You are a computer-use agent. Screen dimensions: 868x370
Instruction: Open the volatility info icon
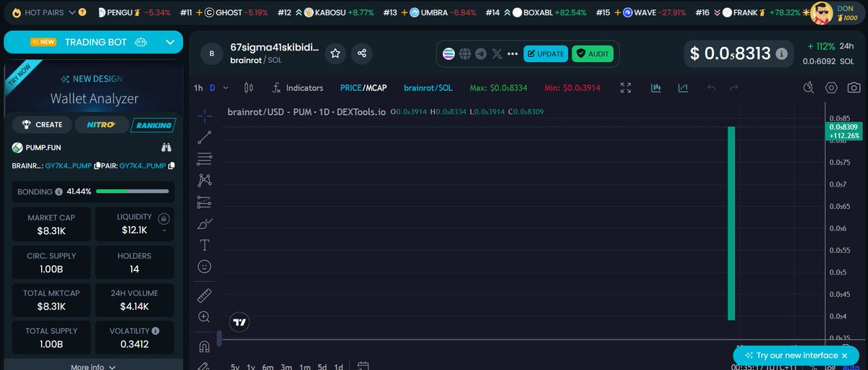(156, 330)
